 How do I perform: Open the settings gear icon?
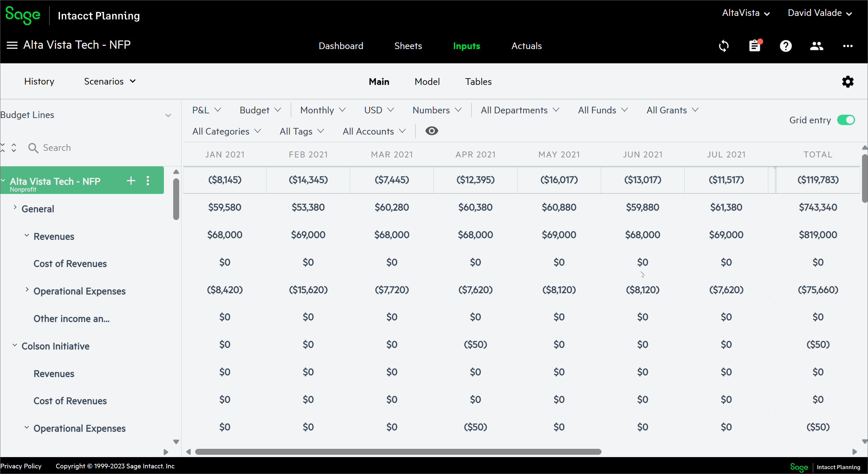pos(848,82)
